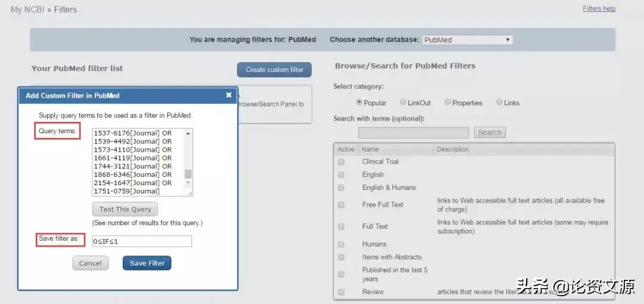Close the Add Custom Filter dialog
This screenshot has width=644, height=304.
tap(229, 95)
